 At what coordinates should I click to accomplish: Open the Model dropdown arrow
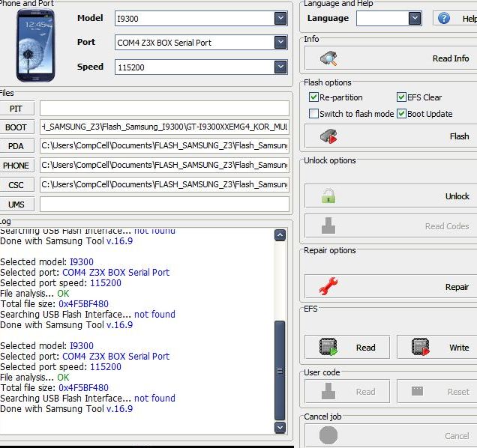[280, 18]
